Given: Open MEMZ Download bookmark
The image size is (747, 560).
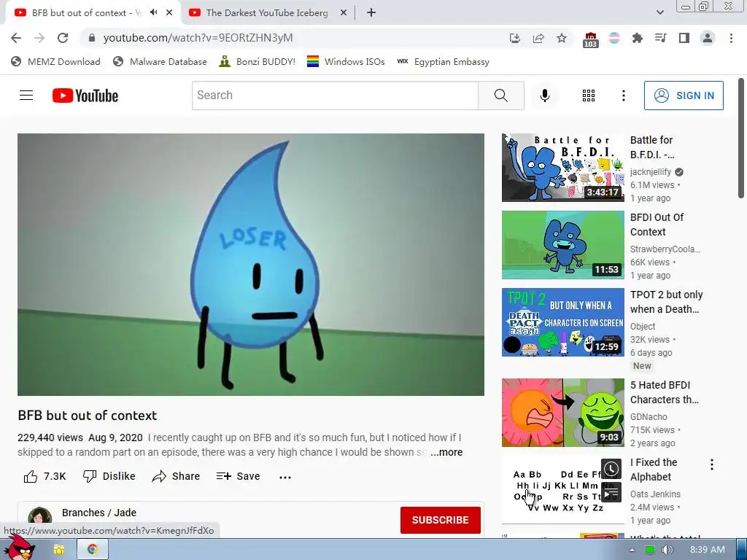Looking at the screenshot, I should [x=55, y=61].
